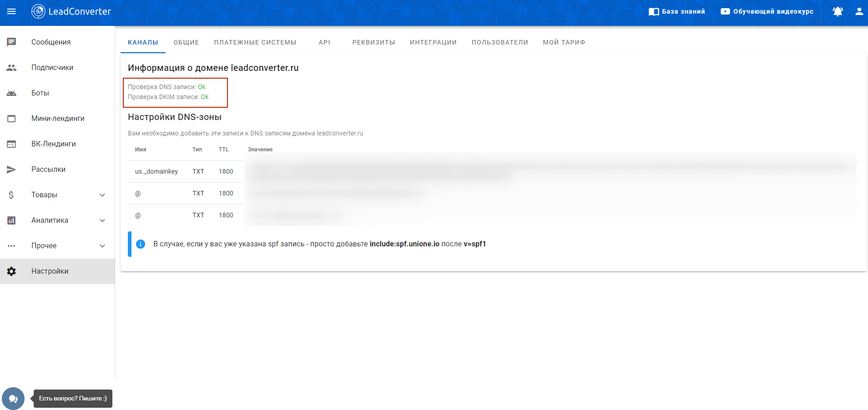Expand the Товары submenu chevron

click(x=102, y=195)
